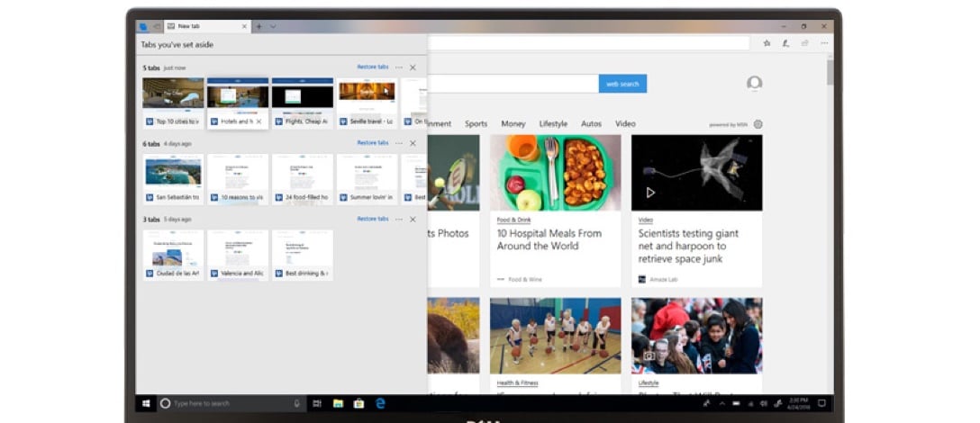Open the Action Center notification icon
The width and height of the screenshot is (980, 423).
click(822, 403)
